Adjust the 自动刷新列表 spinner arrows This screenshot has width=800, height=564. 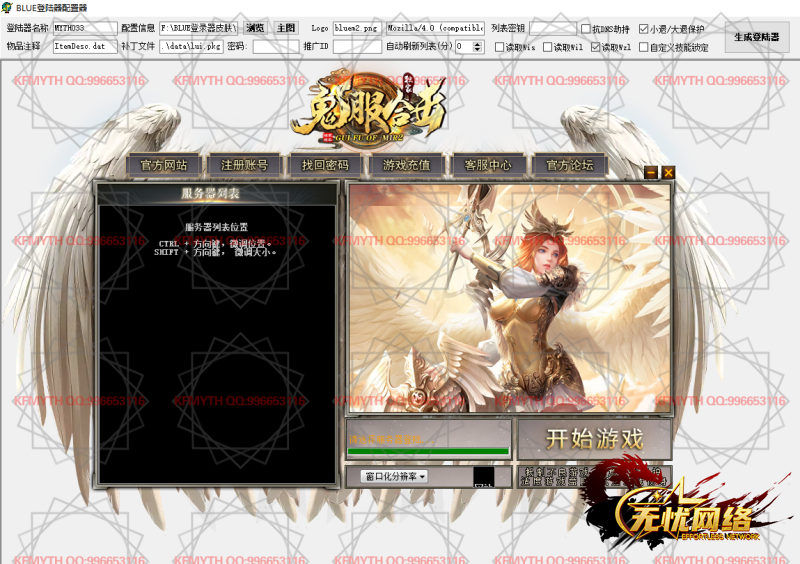point(478,46)
